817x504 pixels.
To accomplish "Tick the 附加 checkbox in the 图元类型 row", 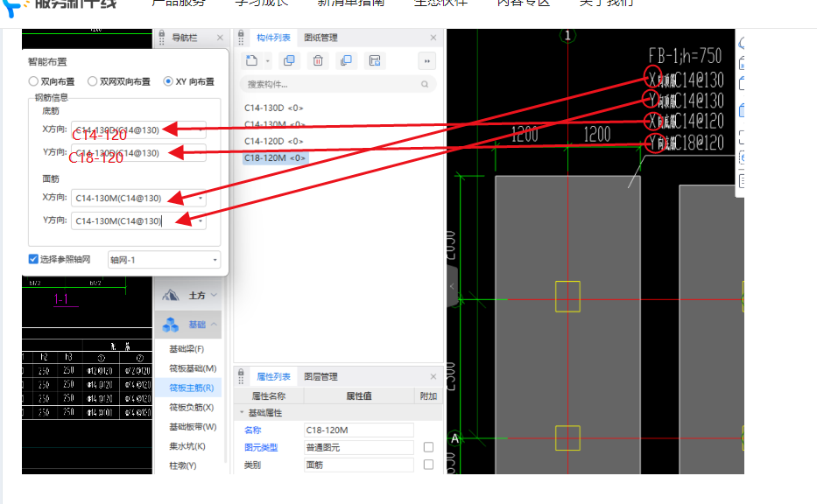I will tap(428, 447).
